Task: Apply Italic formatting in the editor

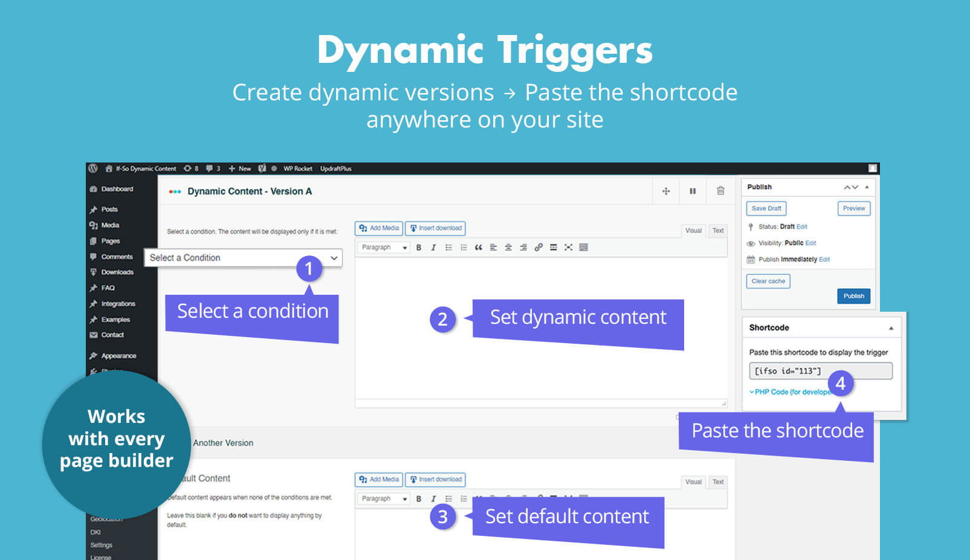Action: [433, 247]
